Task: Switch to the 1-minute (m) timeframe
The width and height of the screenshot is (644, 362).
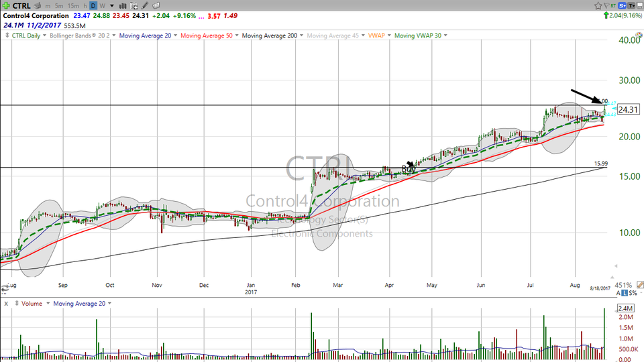Action: 48,6
